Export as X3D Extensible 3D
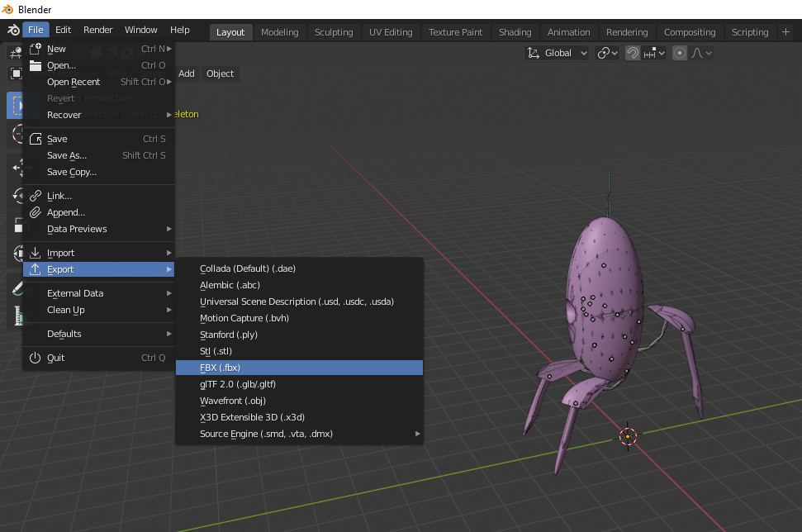This screenshot has height=532, width=802. tap(299, 417)
